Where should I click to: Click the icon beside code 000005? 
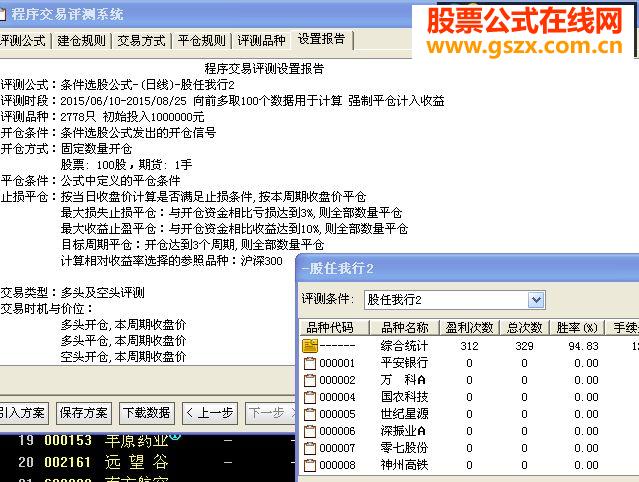tap(310, 414)
